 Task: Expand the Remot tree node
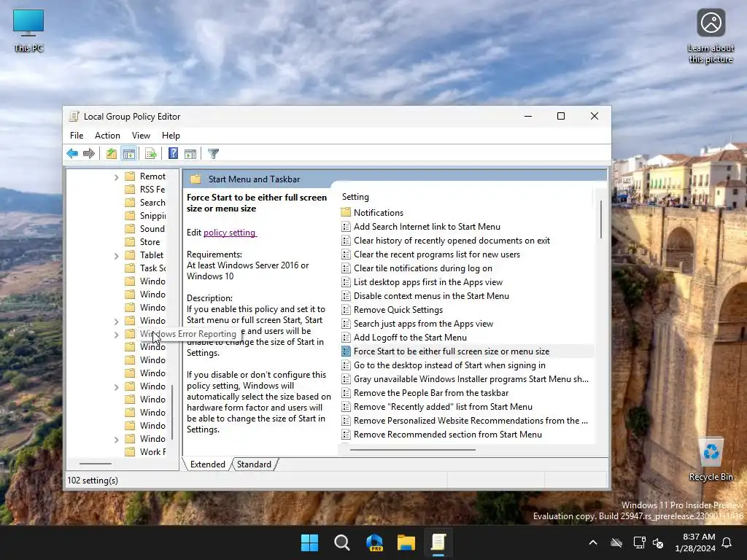point(116,177)
